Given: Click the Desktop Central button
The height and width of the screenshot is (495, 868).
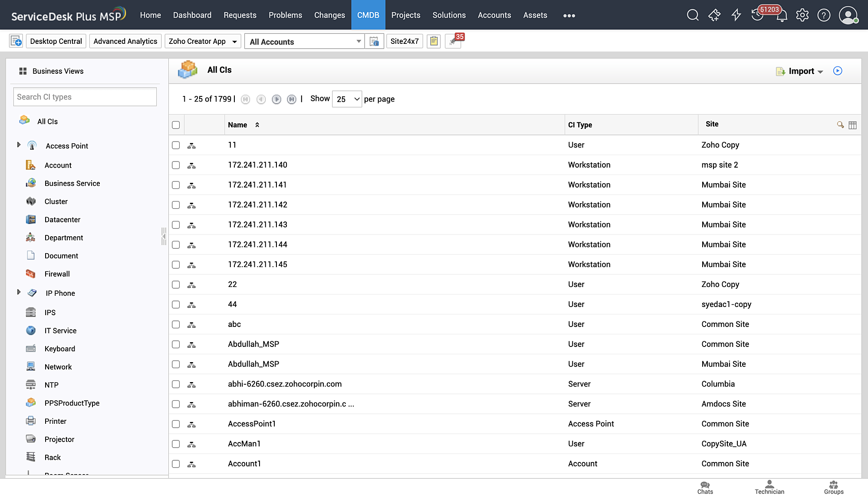Looking at the screenshot, I should (x=56, y=41).
